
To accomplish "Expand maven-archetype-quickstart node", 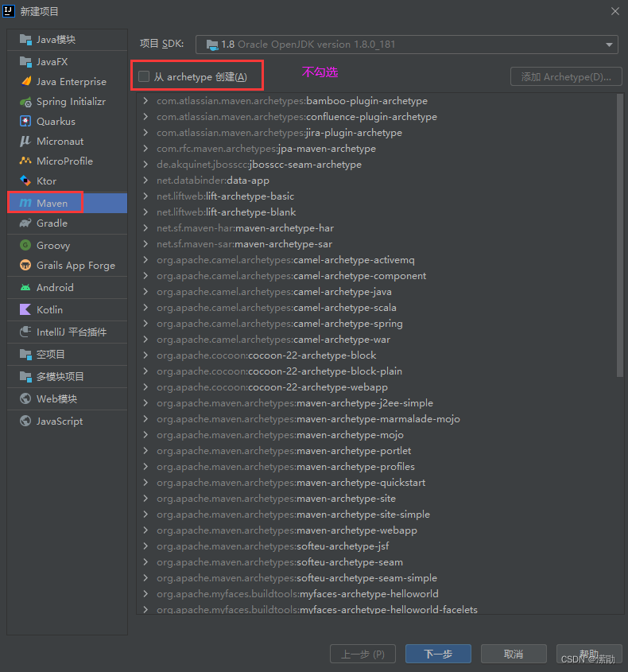I will click(x=145, y=482).
